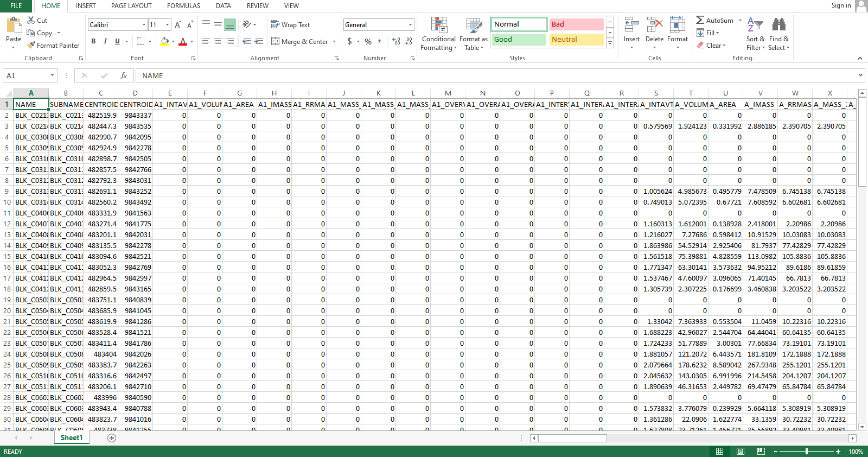This screenshot has height=457, width=868.
Task: Click the Format Painter brush icon
Action: 31,46
